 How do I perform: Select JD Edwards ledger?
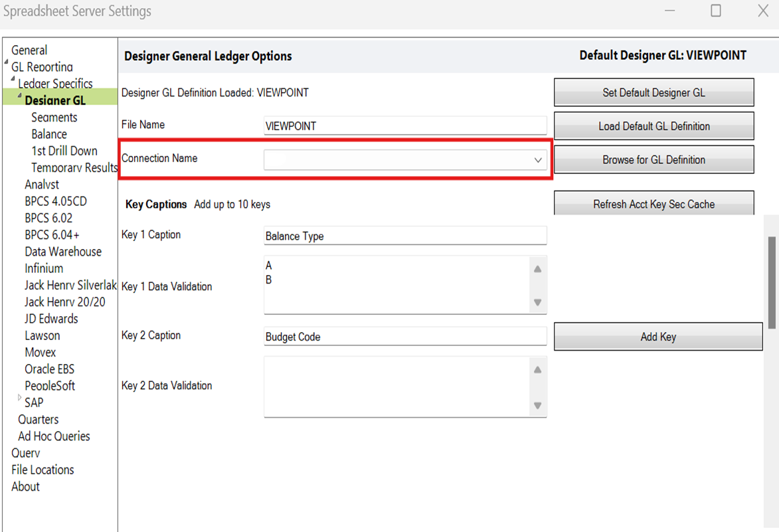coord(51,318)
